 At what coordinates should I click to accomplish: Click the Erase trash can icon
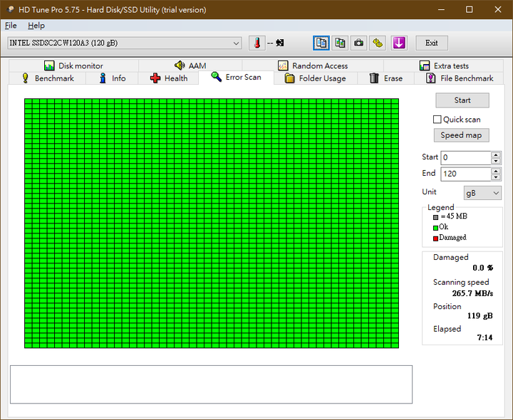coord(374,78)
